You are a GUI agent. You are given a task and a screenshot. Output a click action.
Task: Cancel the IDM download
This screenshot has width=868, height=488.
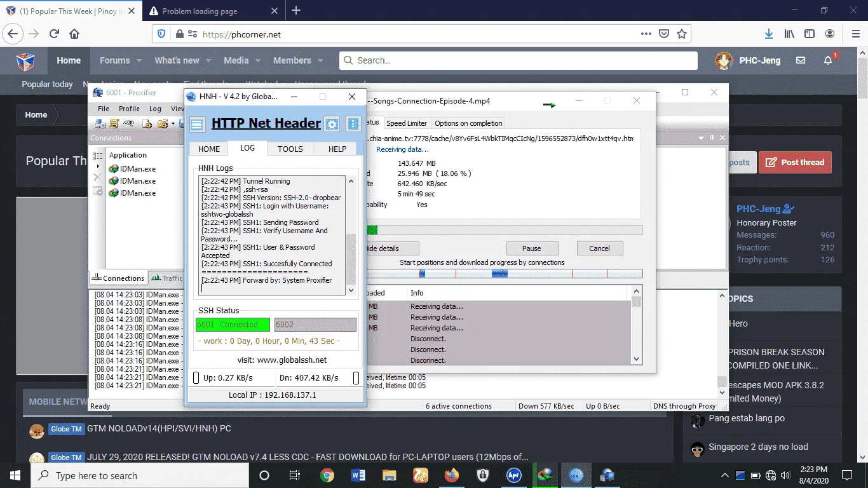point(599,248)
